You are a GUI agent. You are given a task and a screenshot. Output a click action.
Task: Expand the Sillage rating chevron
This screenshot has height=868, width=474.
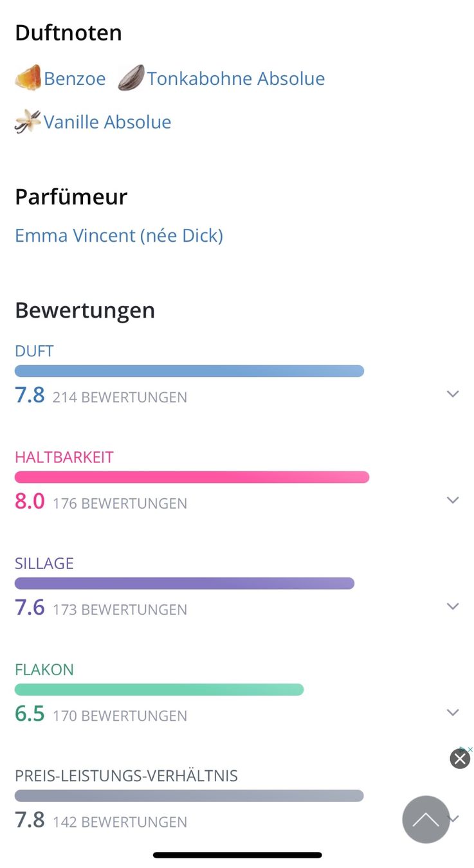pyautogui.click(x=453, y=606)
